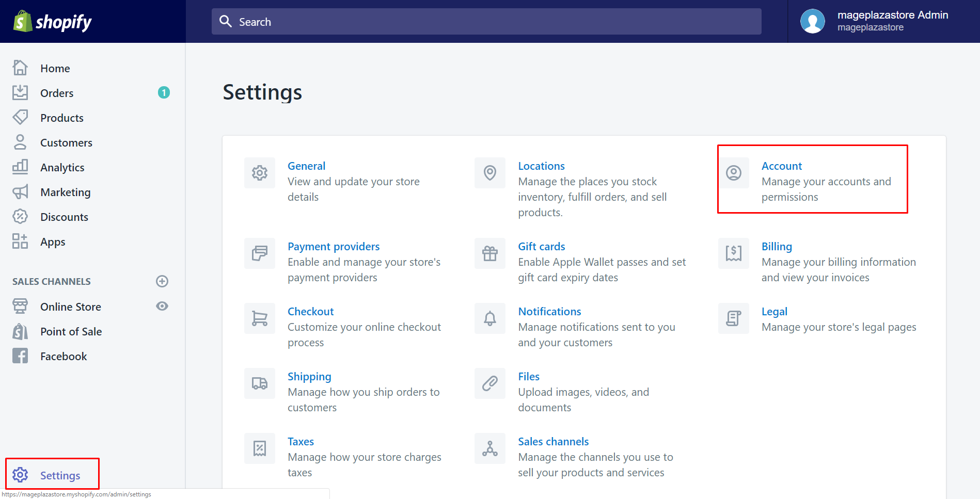Image resolution: width=980 pixels, height=499 pixels.
Task: Open Orders in sidebar
Action: pyautogui.click(x=57, y=93)
